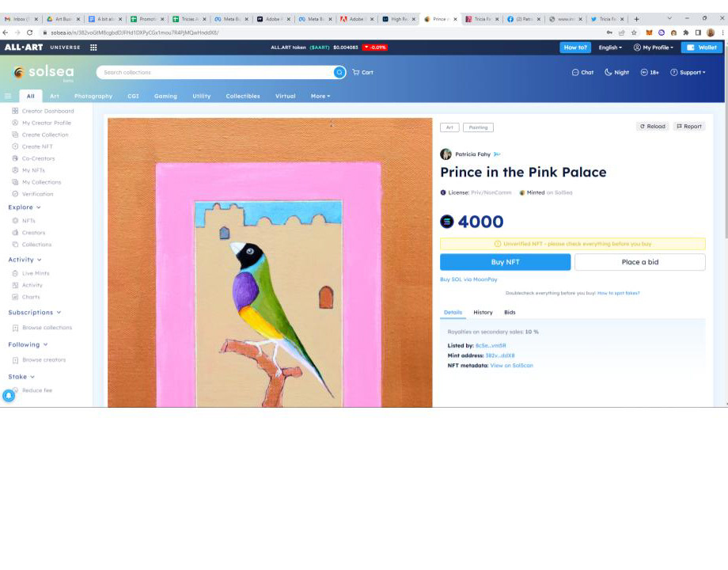Collapse the Stake section

(x=21, y=377)
